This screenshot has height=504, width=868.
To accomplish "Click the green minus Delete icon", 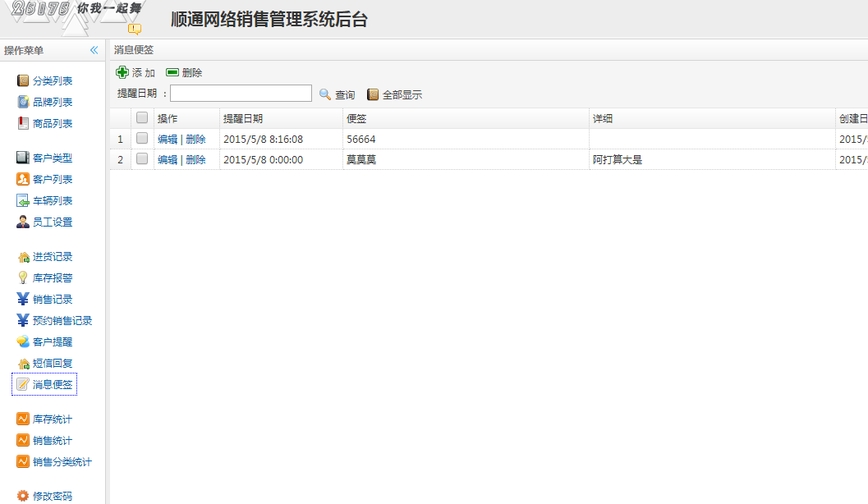I will click(172, 72).
